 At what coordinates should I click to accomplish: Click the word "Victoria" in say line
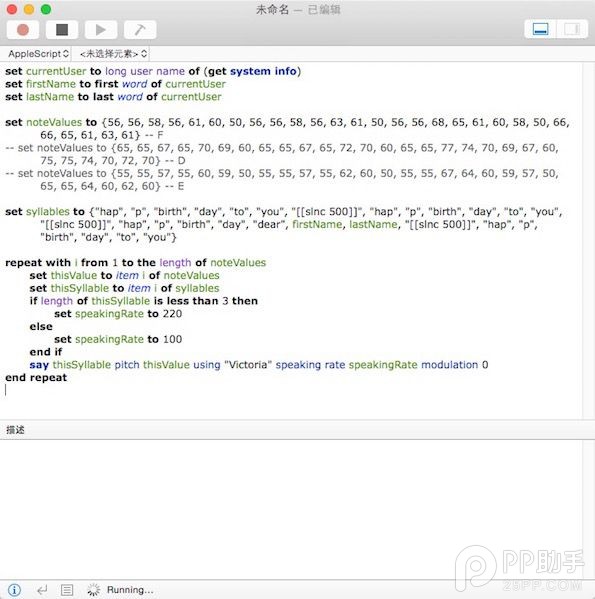click(x=248, y=365)
